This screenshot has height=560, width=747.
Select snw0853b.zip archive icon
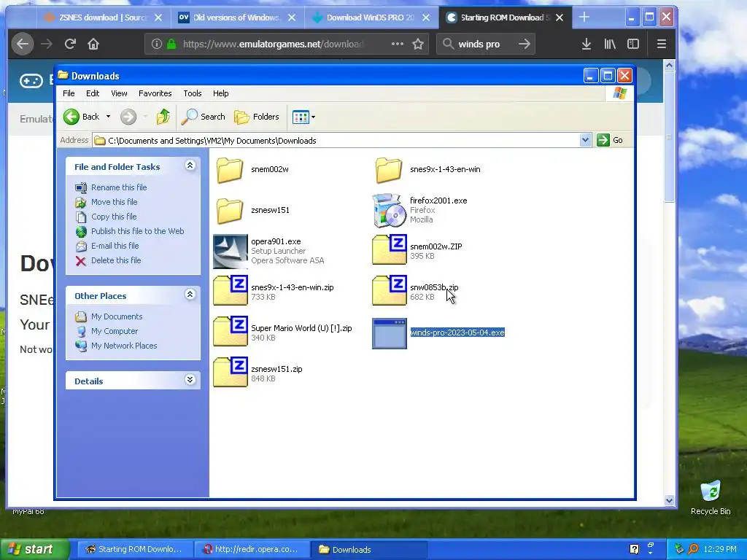point(390,290)
